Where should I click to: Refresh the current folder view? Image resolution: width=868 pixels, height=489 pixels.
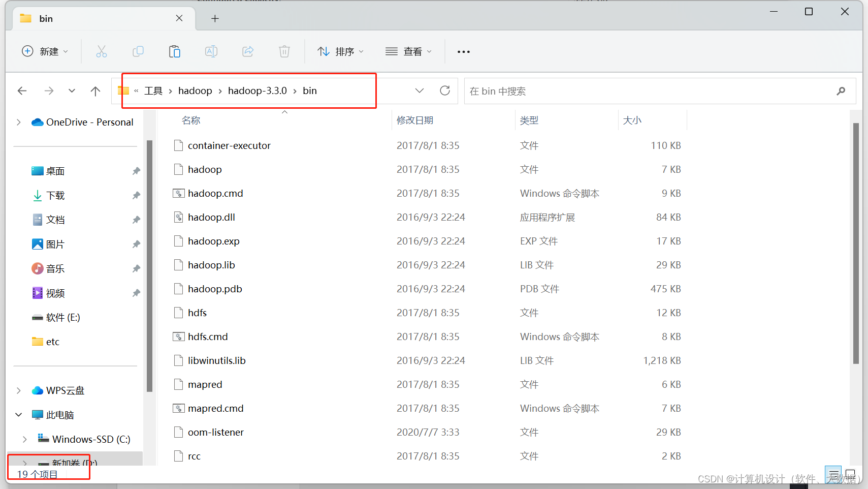[x=445, y=90]
